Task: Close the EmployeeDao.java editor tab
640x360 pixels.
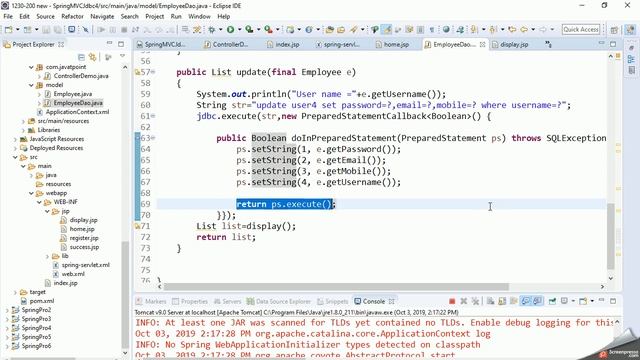Action: pos(482,44)
